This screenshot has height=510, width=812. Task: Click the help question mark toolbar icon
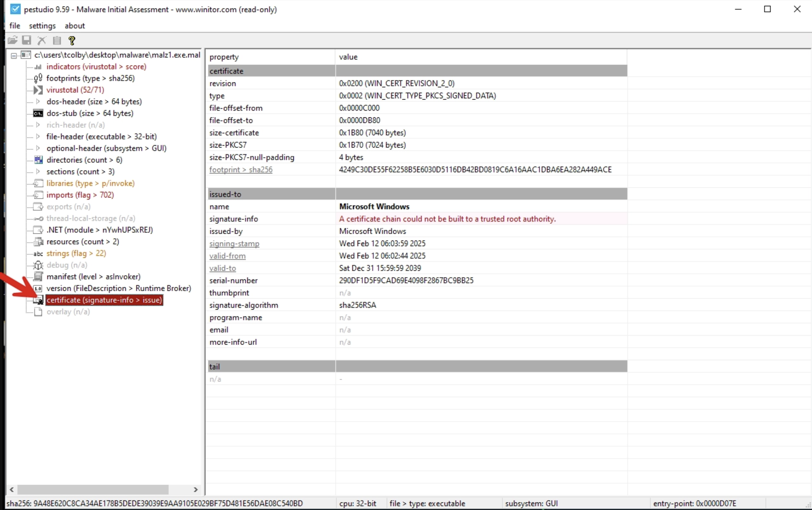(x=72, y=40)
